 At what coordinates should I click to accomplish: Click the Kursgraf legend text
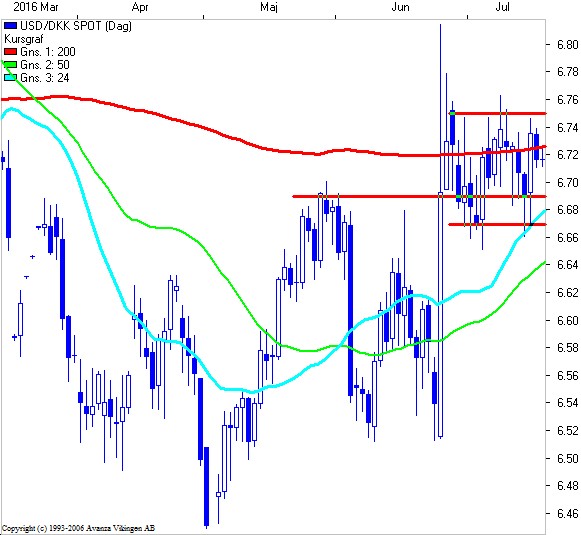coord(24,39)
